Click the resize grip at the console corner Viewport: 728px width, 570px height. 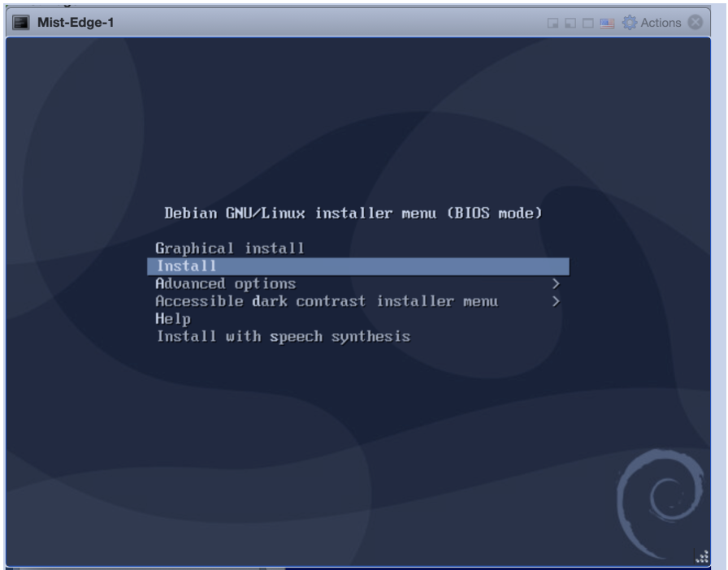pos(702,556)
